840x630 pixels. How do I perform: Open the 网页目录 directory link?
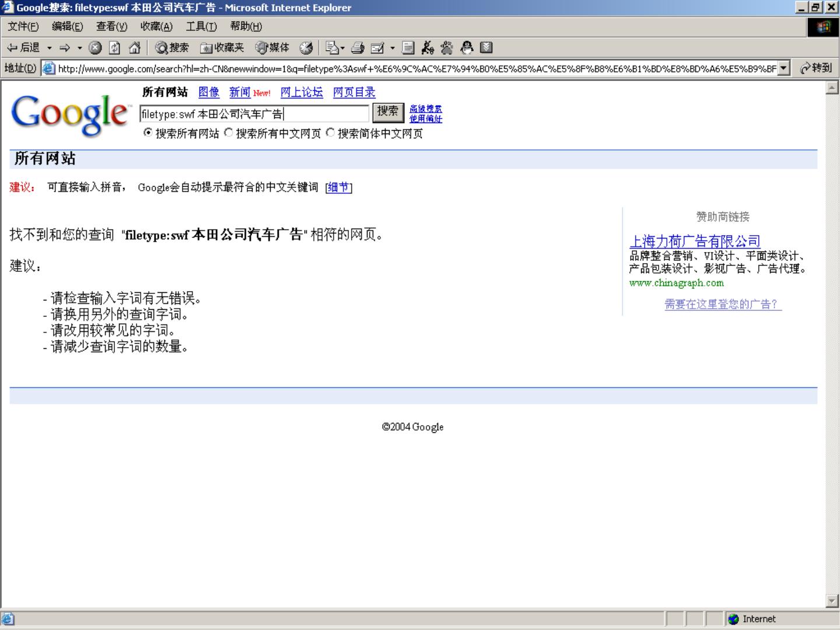(x=354, y=92)
